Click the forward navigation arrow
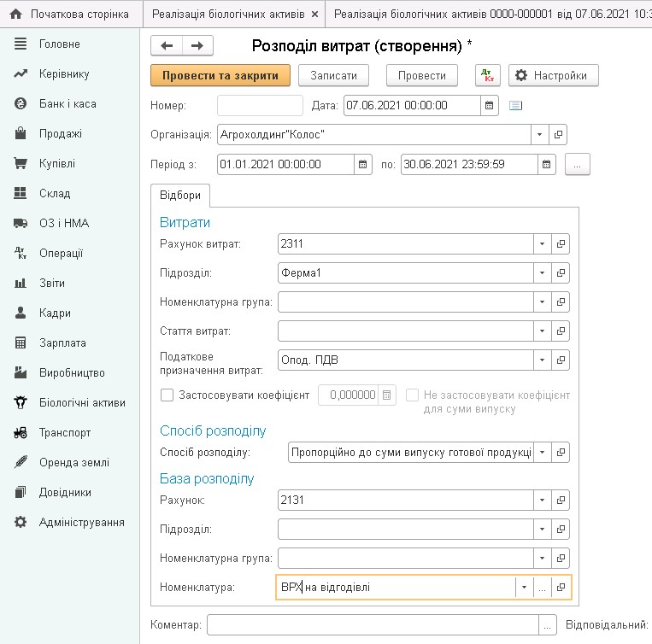 (197, 45)
